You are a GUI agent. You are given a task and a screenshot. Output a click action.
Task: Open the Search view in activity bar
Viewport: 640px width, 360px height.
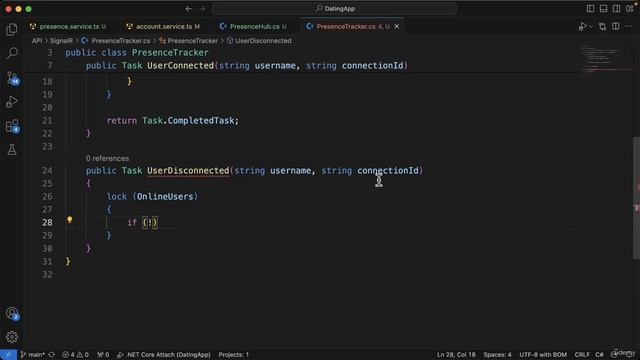(12, 53)
